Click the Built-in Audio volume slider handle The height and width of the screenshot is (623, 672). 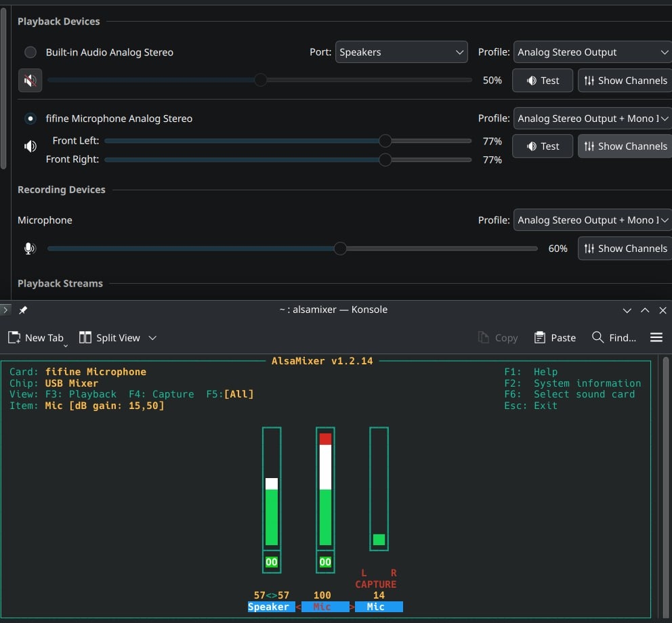click(260, 80)
